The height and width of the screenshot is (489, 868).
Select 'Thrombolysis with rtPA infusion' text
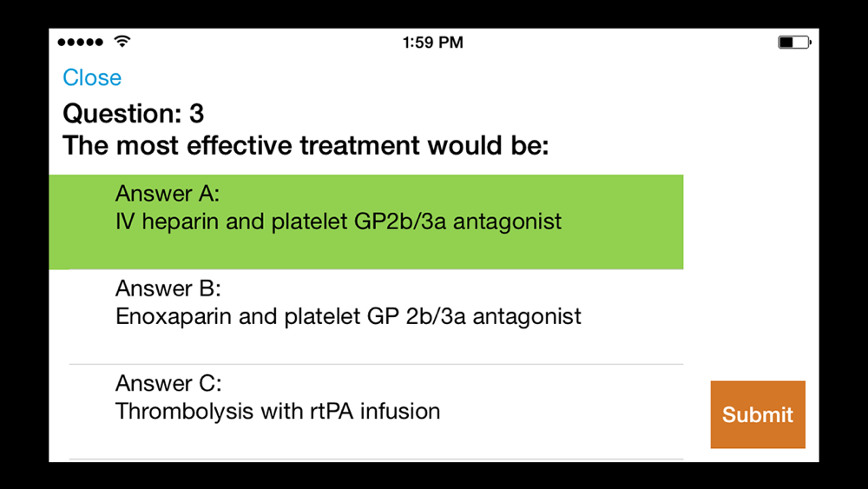[x=278, y=412]
